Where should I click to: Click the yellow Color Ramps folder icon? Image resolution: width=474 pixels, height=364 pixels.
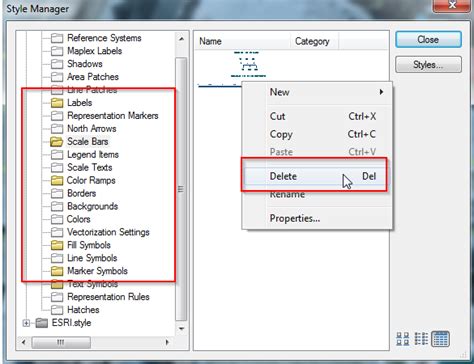tap(57, 180)
